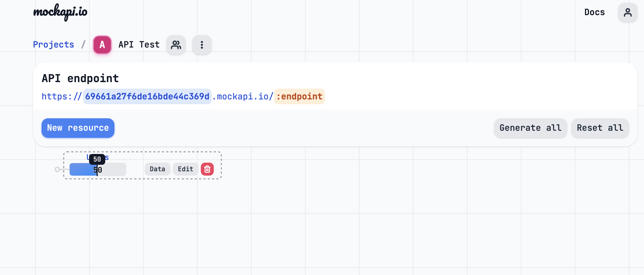
Task: Delete the resource with trash icon
Action: (x=207, y=169)
